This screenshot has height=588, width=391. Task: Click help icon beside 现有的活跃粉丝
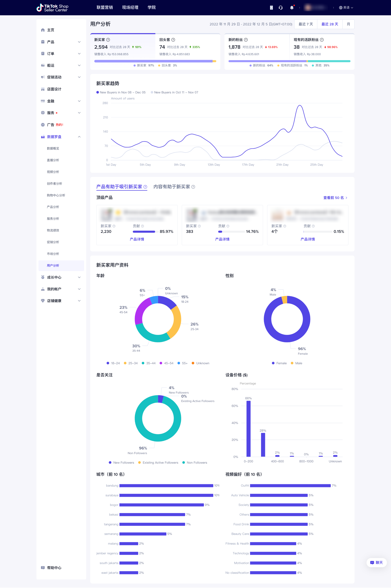click(322, 40)
